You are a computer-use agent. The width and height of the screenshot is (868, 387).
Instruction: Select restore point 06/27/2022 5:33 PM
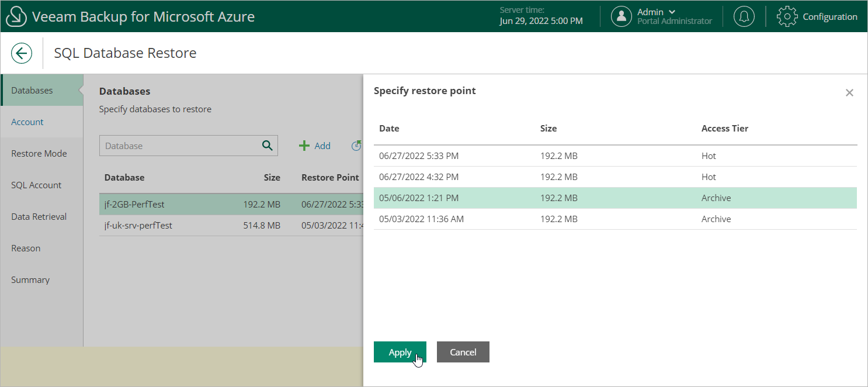[615, 156]
